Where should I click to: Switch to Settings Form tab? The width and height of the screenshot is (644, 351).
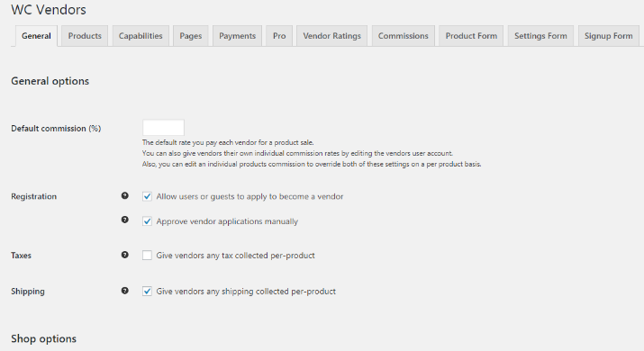click(x=540, y=36)
